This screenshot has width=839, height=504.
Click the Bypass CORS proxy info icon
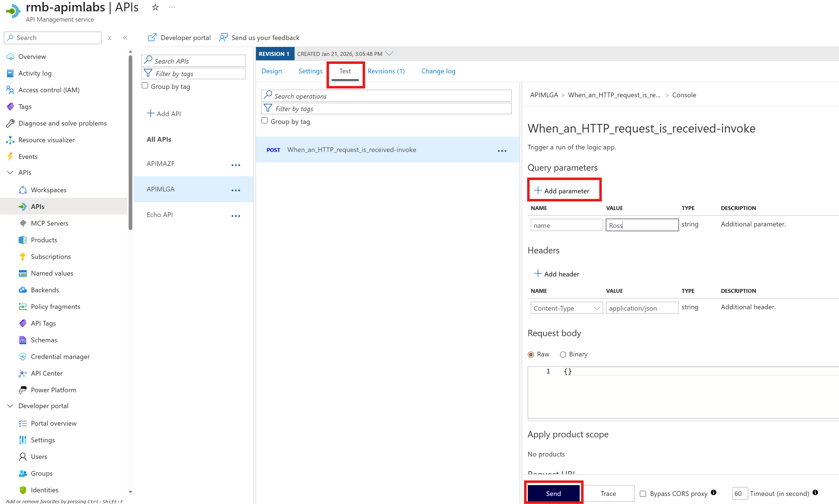[714, 492]
